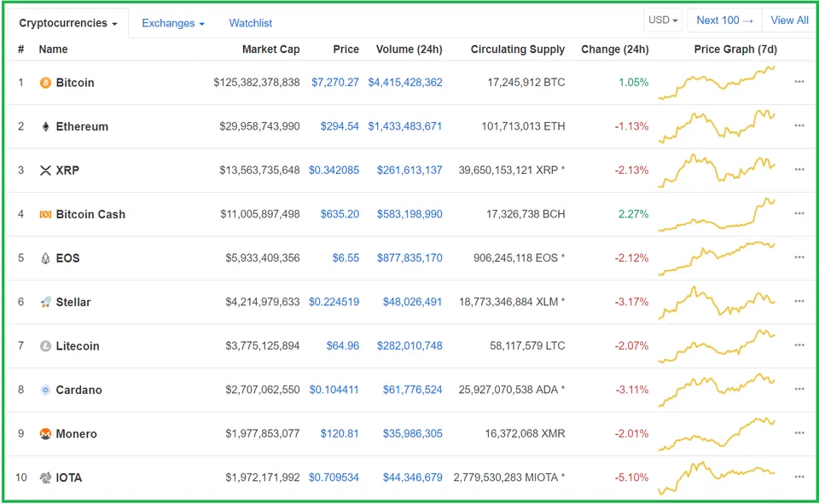
Task: Click Litecoin volume $282,010,748
Action: [409, 345]
